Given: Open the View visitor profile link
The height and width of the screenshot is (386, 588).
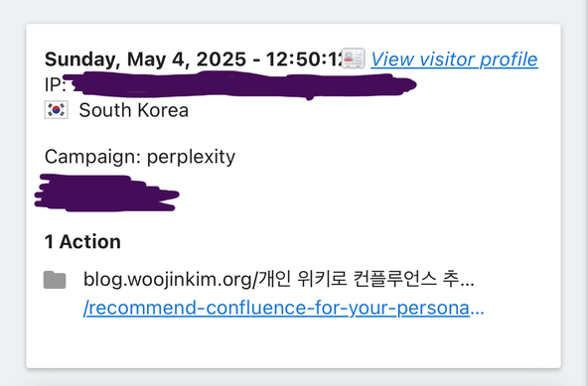Looking at the screenshot, I should 454,60.
